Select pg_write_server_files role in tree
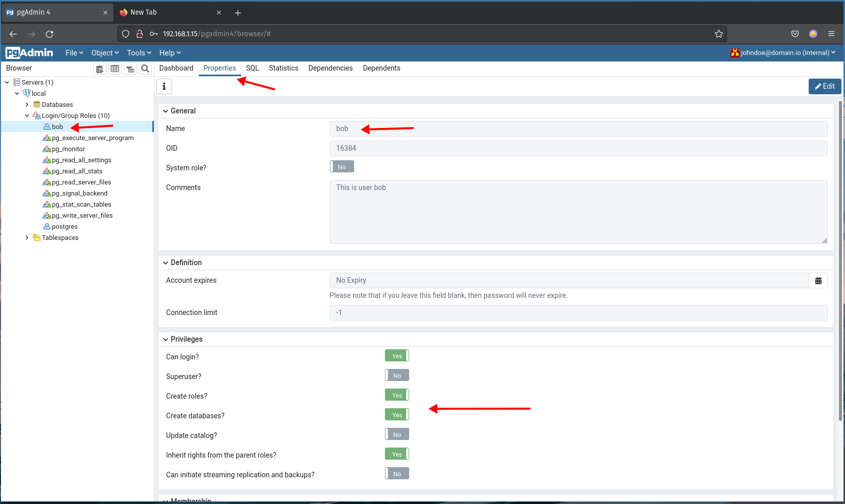 coord(82,216)
